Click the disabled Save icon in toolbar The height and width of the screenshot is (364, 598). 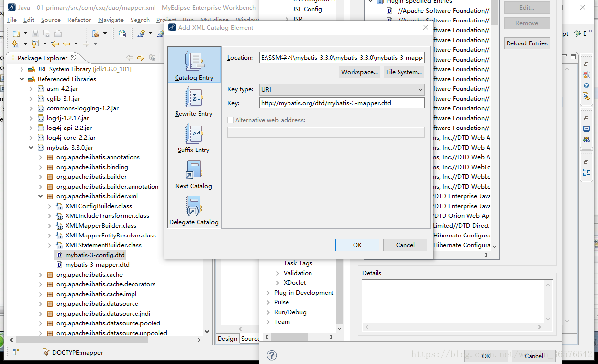35,33
